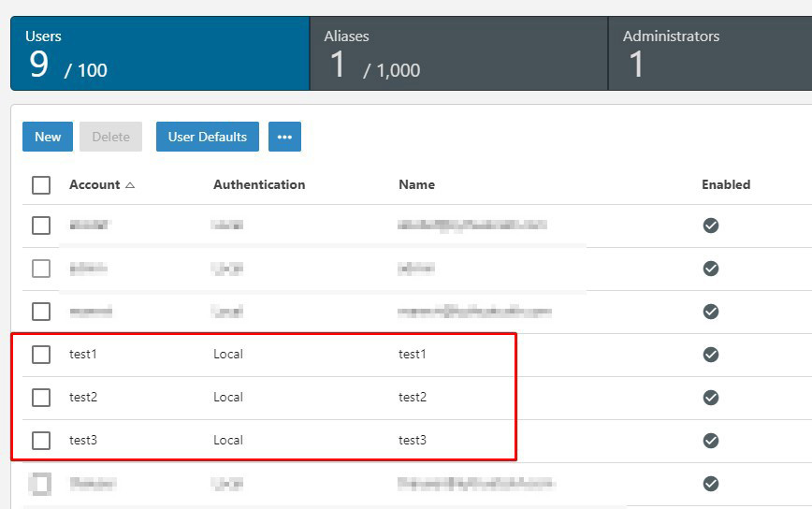Open the three-dots more actions menu
This screenshot has width=812, height=509.
tap(284, 137)
